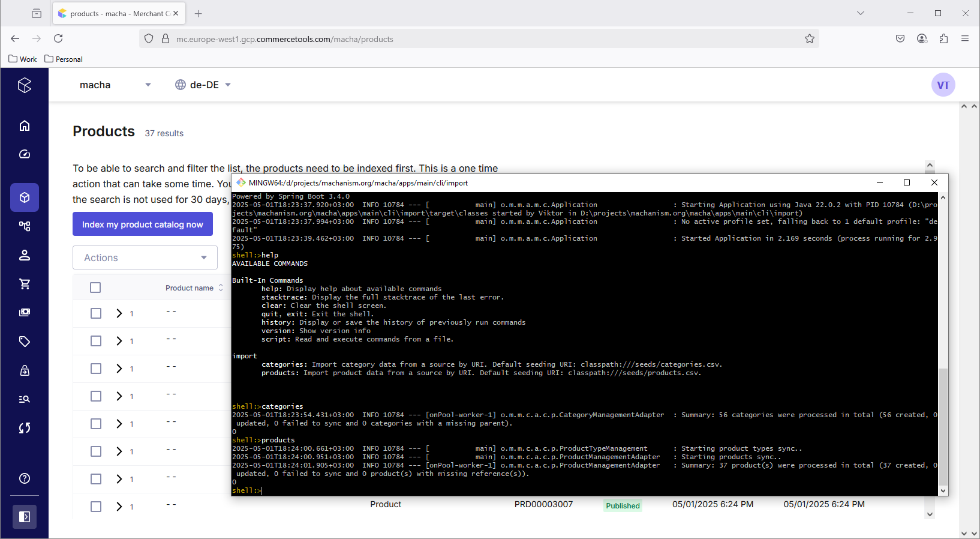
Task: Click the MINGW64 terminal title icon
Action: (x=241, y=182)
